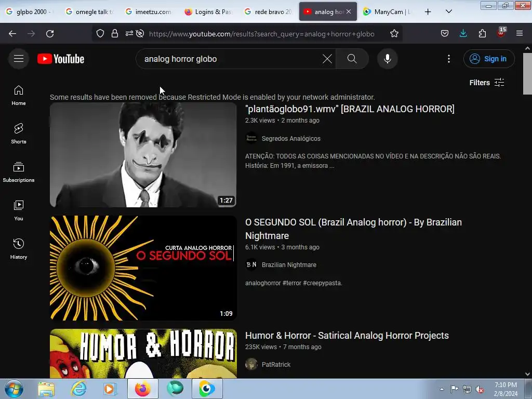Viewport: 532px width, 399px height.
Task: Open a new tab with plus button
Action: 428,12
